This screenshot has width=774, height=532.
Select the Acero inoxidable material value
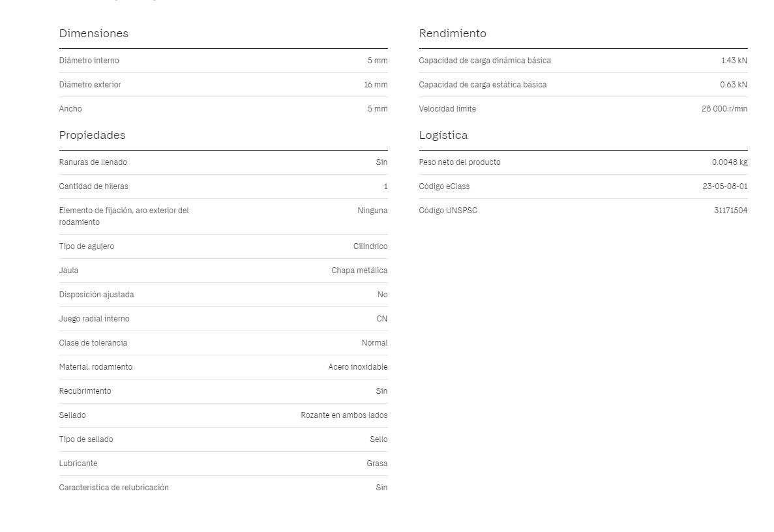point(358,367)
